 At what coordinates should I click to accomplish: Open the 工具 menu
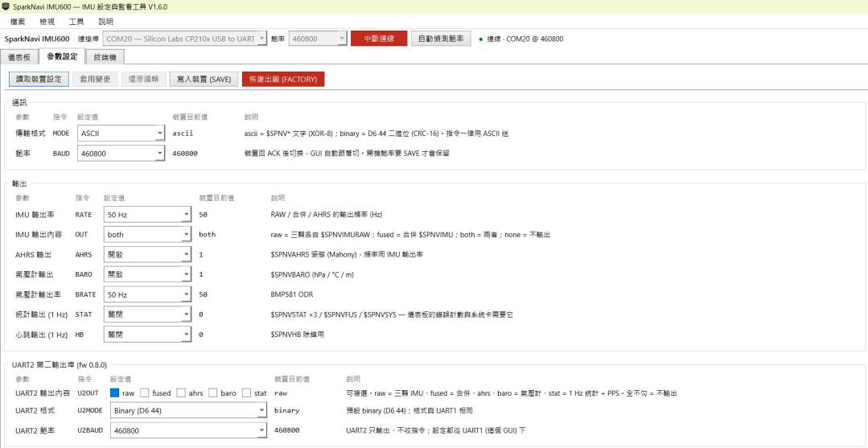tap(76, 22)
